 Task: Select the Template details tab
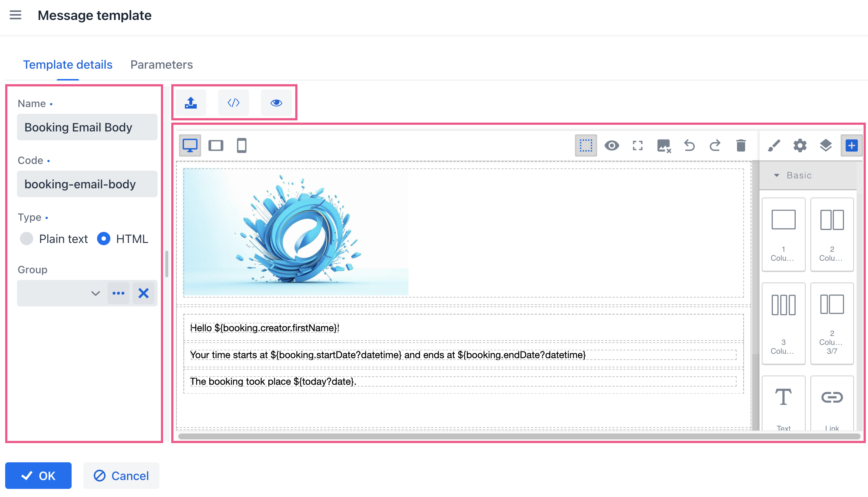[x=68, y=65]
